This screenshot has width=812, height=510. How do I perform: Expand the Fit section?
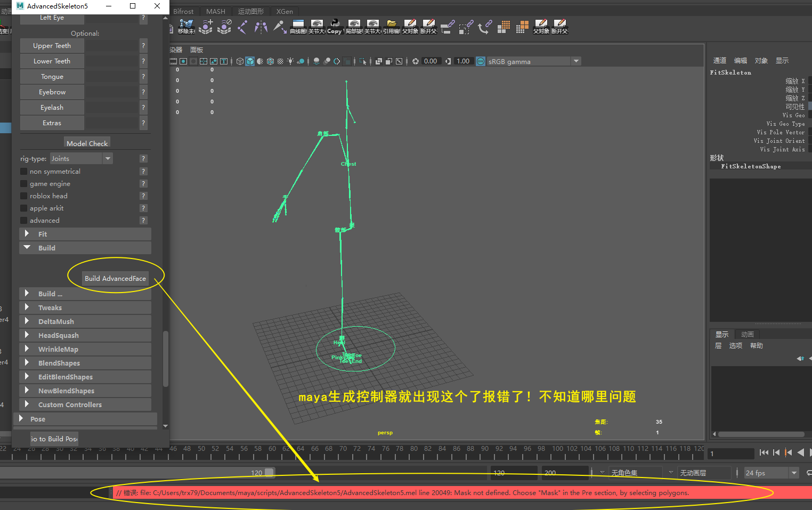tap(85, 234)
